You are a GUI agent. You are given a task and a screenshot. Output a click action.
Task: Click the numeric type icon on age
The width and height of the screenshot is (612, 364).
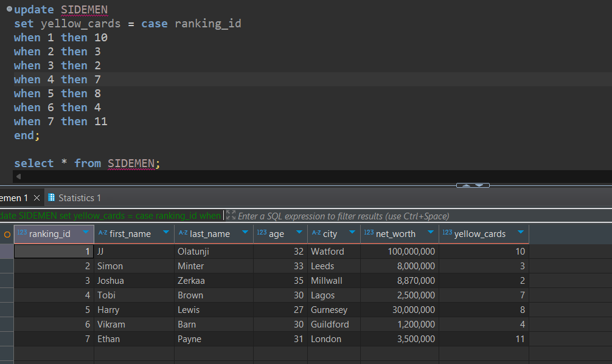[x=262, y=232]
